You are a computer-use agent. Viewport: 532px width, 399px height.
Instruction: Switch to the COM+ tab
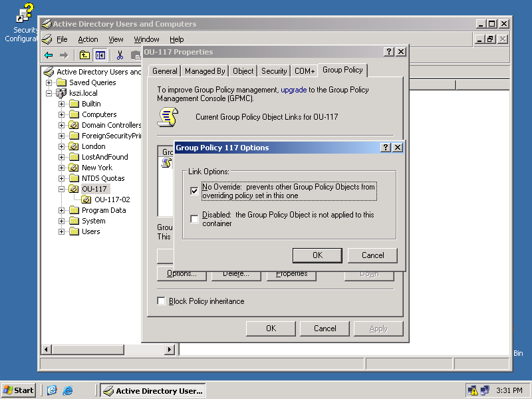(x=305, y=71)
